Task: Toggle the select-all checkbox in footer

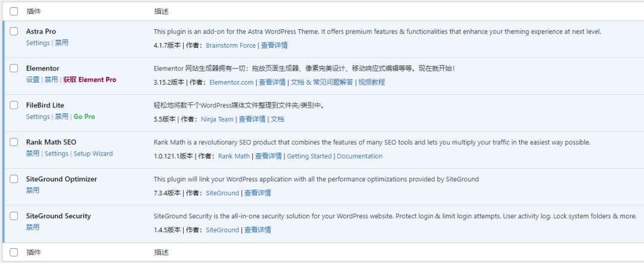Action: pos(14,252)
